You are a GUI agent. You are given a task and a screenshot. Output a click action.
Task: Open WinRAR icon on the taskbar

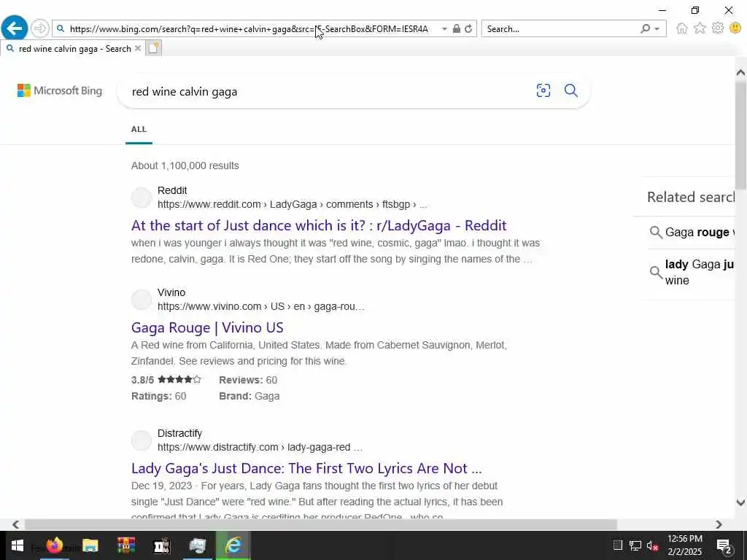tap(126, 545)
